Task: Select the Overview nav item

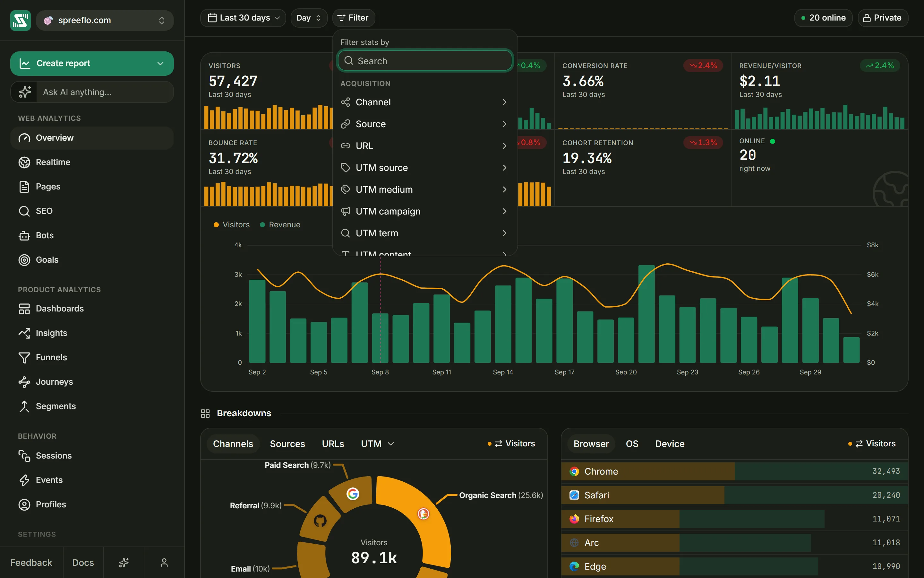Action: tap(92, 138)
